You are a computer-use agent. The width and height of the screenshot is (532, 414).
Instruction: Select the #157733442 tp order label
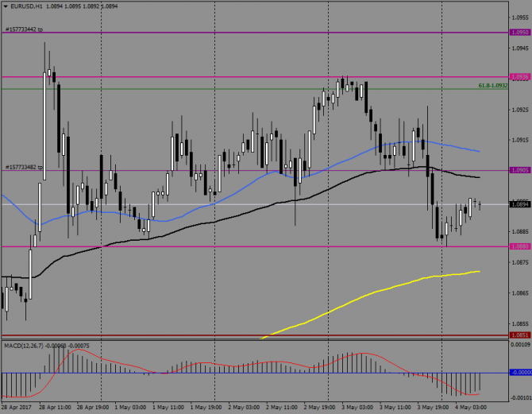click(x=24, y=29)
